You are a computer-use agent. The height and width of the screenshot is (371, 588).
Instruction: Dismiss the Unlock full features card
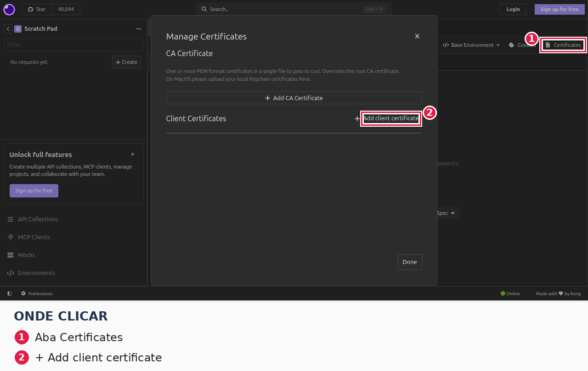pos(133,154)
